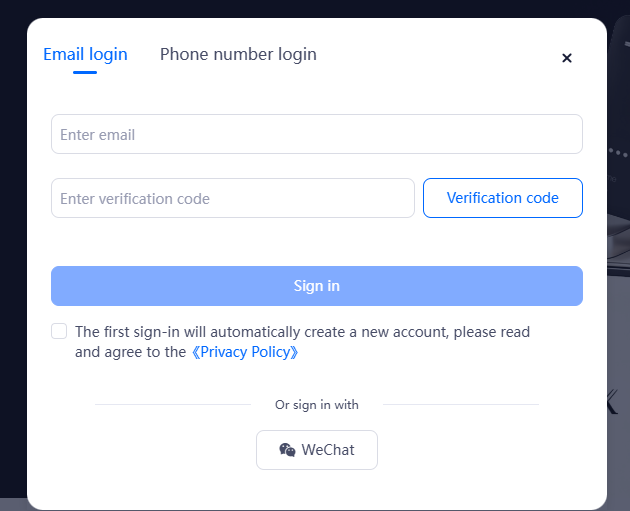Select the Email login tab
This screenshot has width=630, height=511.
85,54
